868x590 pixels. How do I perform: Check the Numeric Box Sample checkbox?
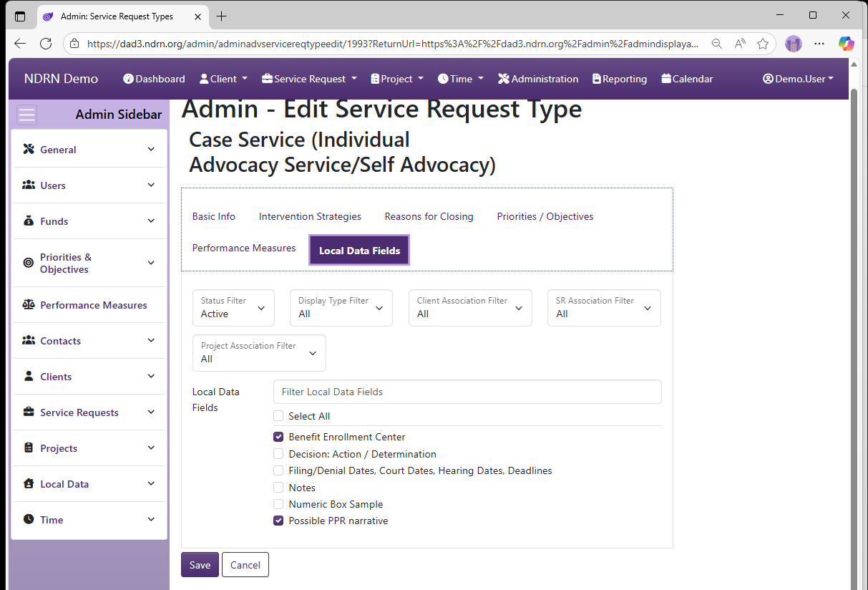coord(278,504)
